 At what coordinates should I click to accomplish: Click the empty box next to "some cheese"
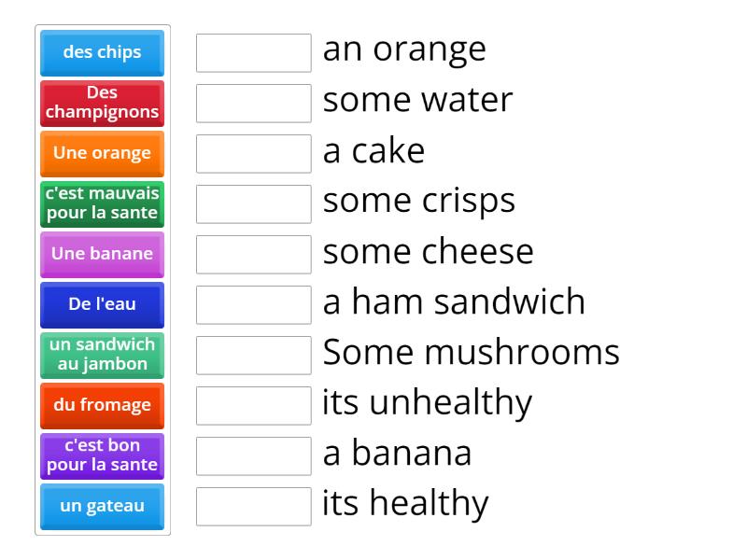[x=253, y=254]
